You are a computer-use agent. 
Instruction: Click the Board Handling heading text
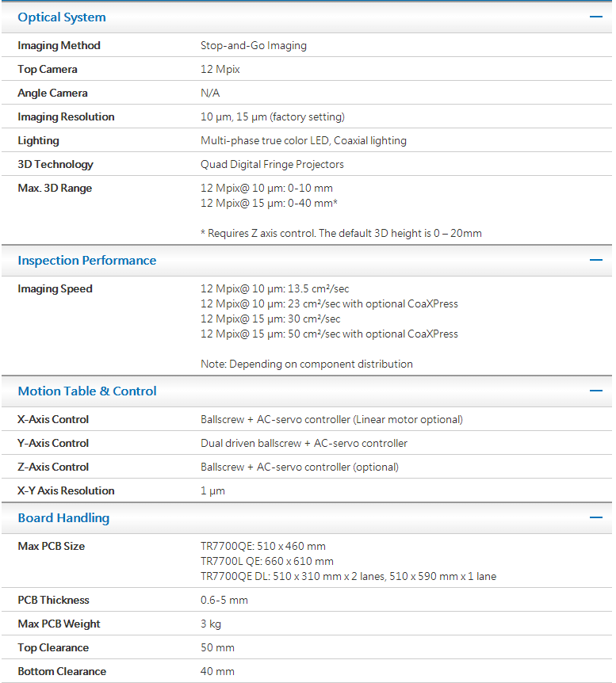pyautogui.click(x=63, y=518)
